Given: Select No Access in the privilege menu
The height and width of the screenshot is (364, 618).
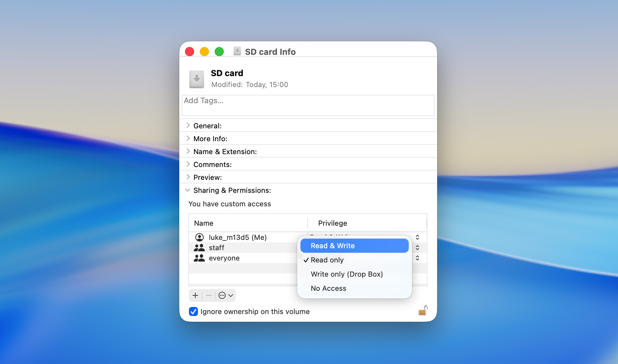Looking at the screenshot, I should pyautogui.click(x=328, y=288).
